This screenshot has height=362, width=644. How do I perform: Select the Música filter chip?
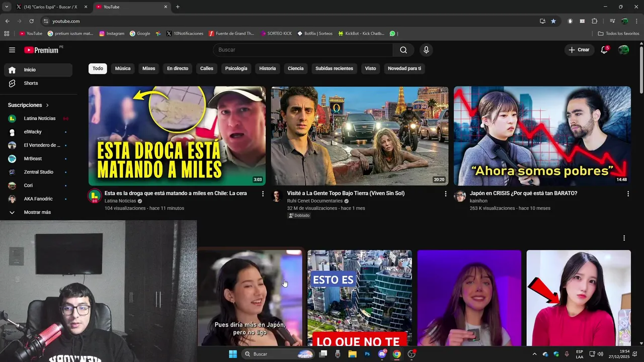[123, 68]
